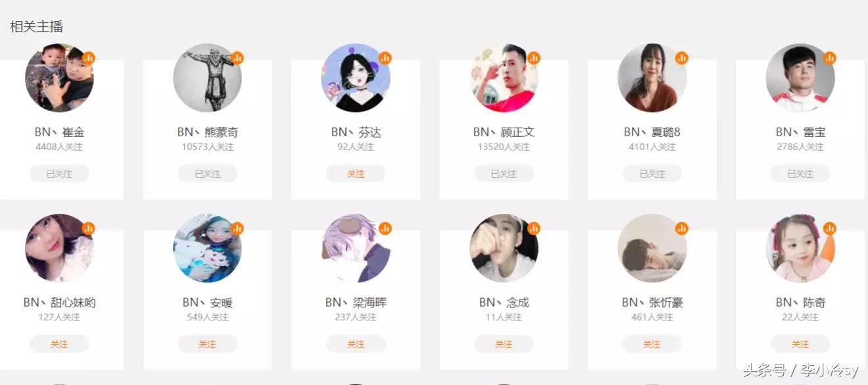Click orange live badge on BN、熊蒙奇 avatar
868x385 pixels.
[x=237, y=58]
